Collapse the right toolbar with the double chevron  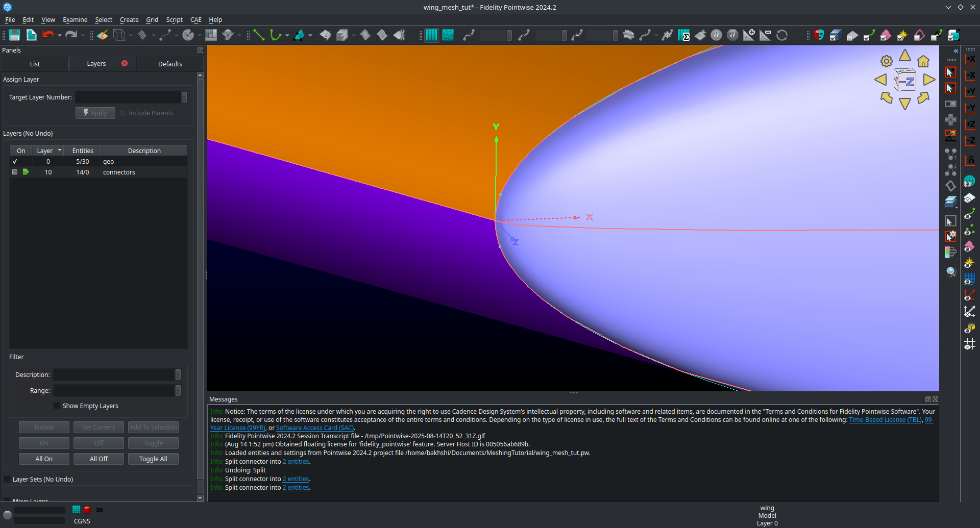(955, 51)
